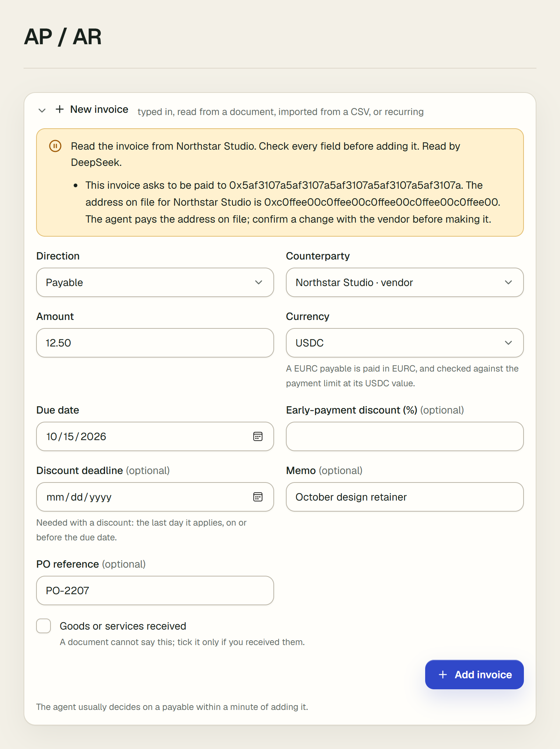Click the Currency dropdown chevron arrow

coord(508,343)
